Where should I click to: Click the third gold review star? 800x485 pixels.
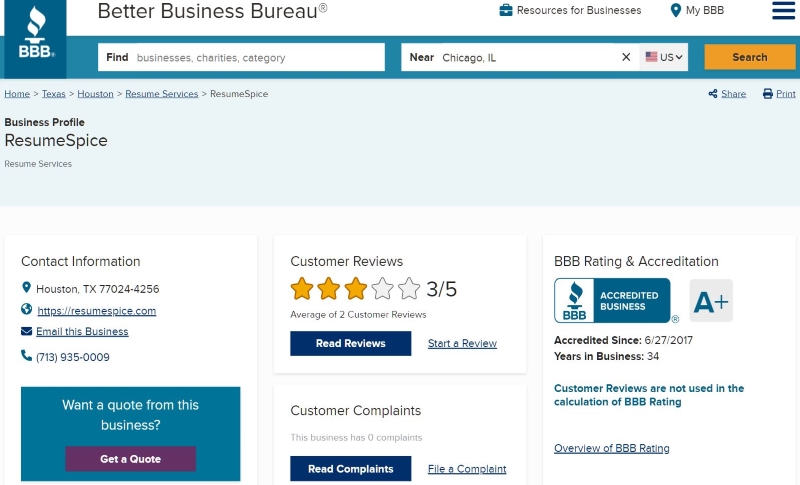356,289
